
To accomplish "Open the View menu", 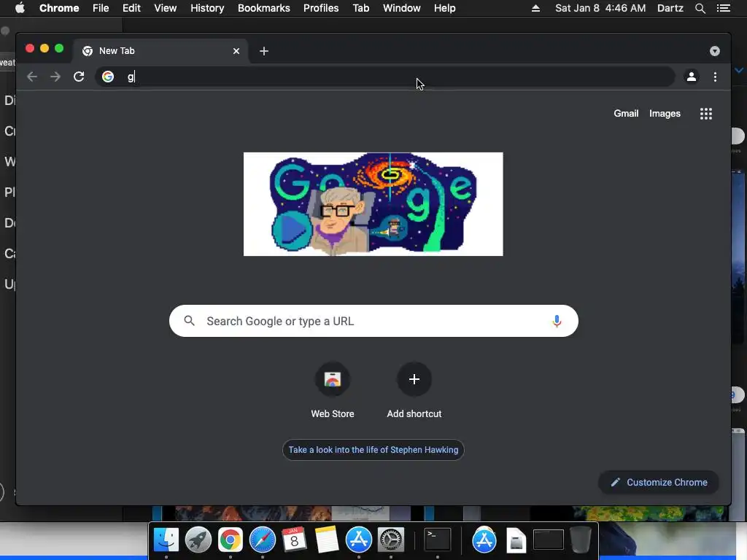I will (x=166, y=8).
